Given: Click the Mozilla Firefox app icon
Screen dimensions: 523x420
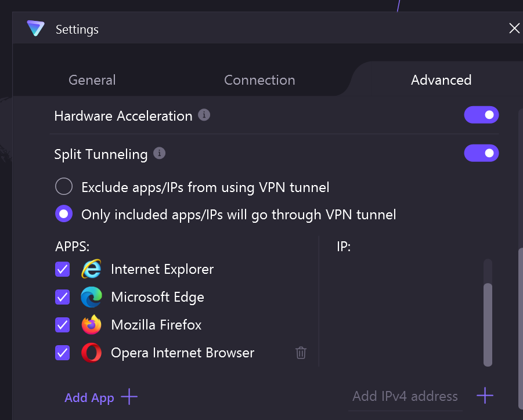Looking at the screenshot, I should [91, 325].
